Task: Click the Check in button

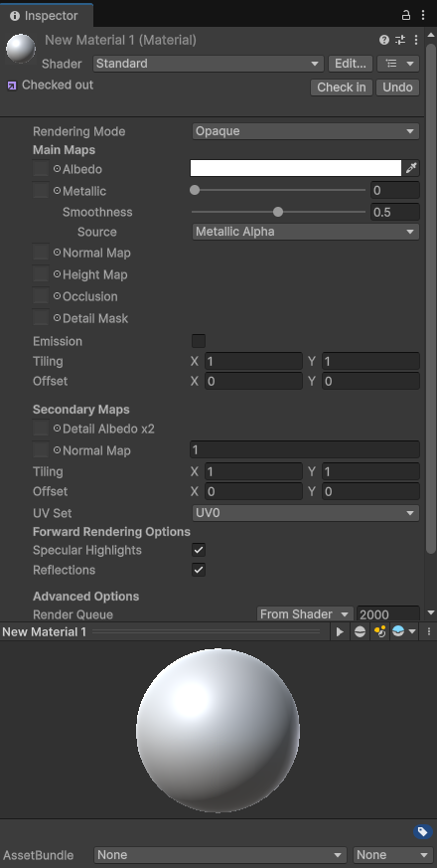Action: click(x=342, y=87)
